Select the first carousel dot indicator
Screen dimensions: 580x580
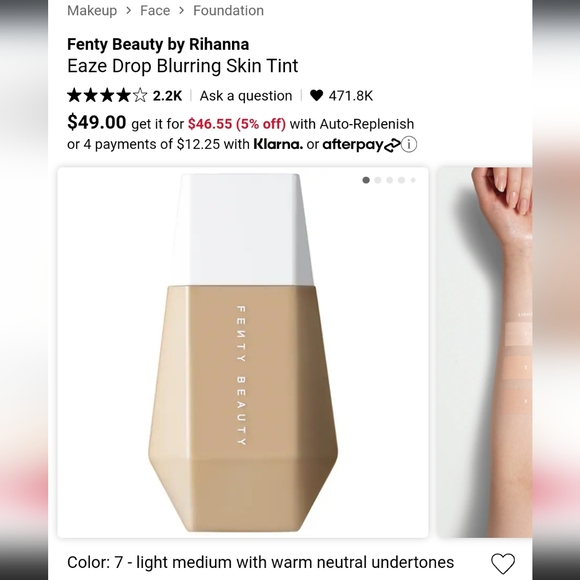click(x=366, y=180)
